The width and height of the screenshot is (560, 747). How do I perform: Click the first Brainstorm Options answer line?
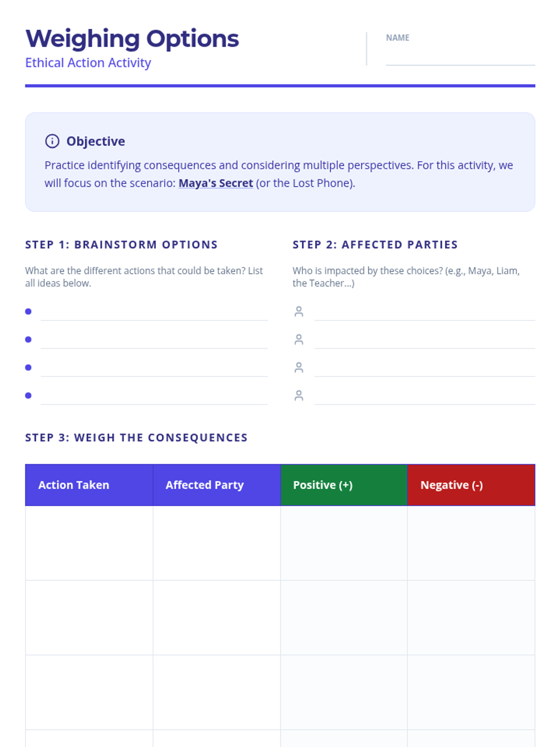point(154,312)
